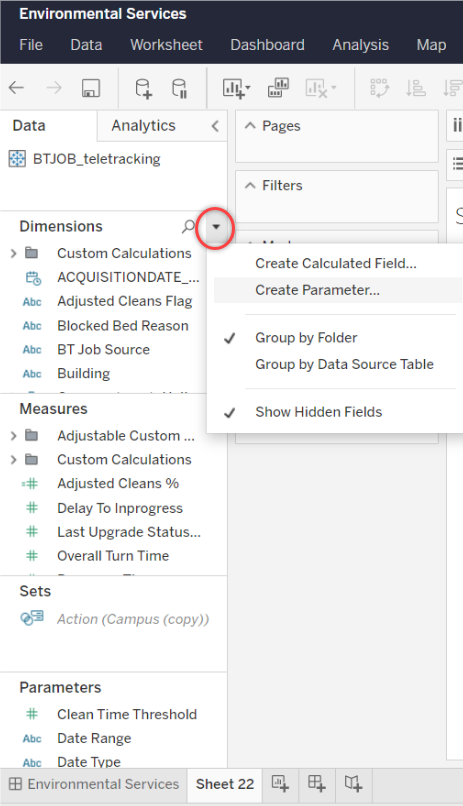Toggle Show Hidden Fields option
Image resolution: width=463 pixels, height=806 pixels.
tap(319, 412)
